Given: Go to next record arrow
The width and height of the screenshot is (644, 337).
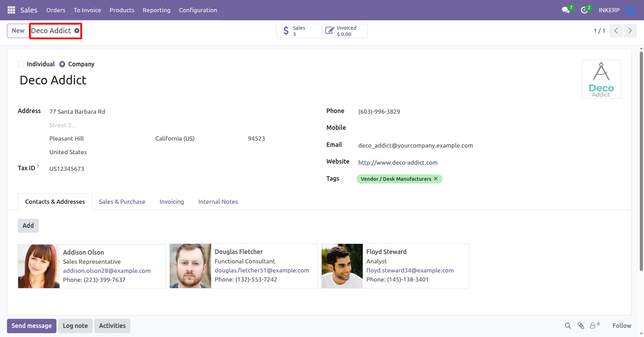Looking at the screenshot, I should (x=630, y=31).
